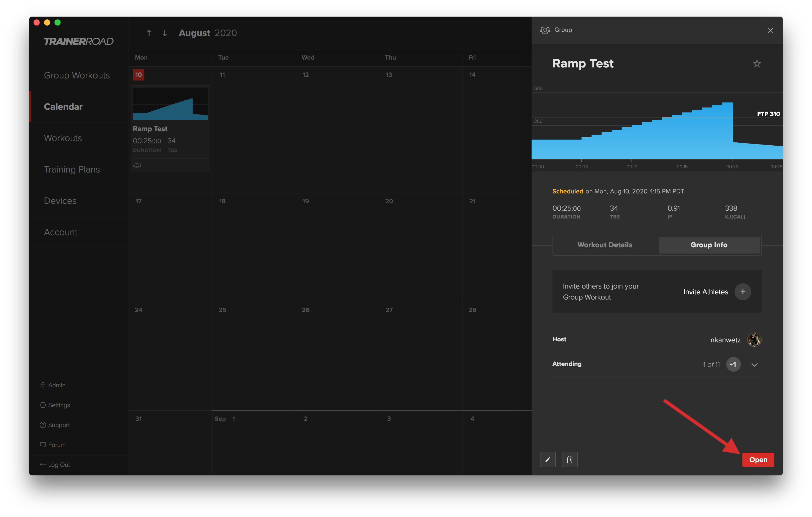The width and height of the screenshot is (812, 517).
Task: Click the Invite Athletes label
Action: [x=706, y=292]
